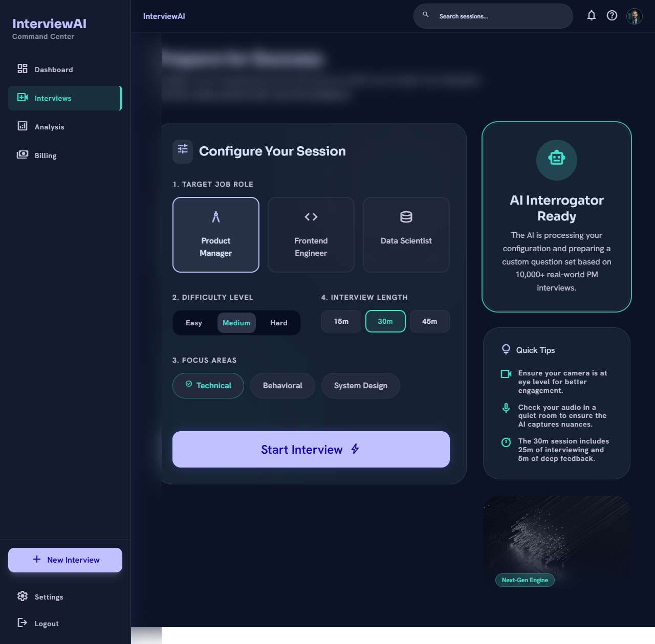Start the interview
The image size is (655, 644).
click(311, 449)
